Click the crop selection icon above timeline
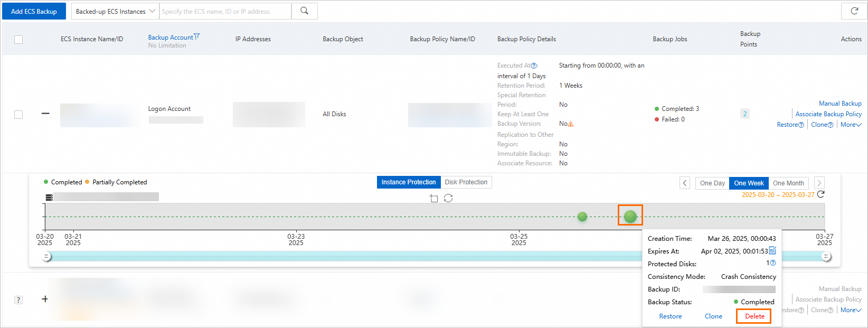Viewport: 868px width, 328px height. click(x=433, y=198)
